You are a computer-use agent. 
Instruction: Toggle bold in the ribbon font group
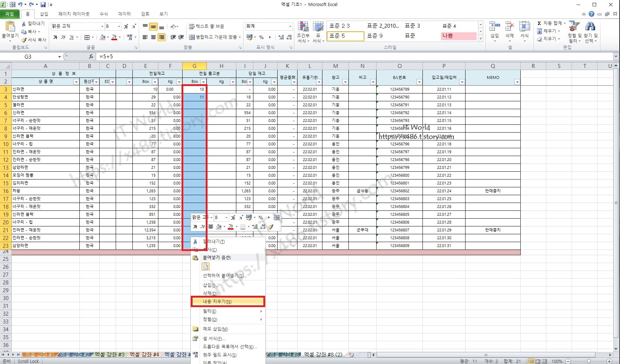click(55, 37)
